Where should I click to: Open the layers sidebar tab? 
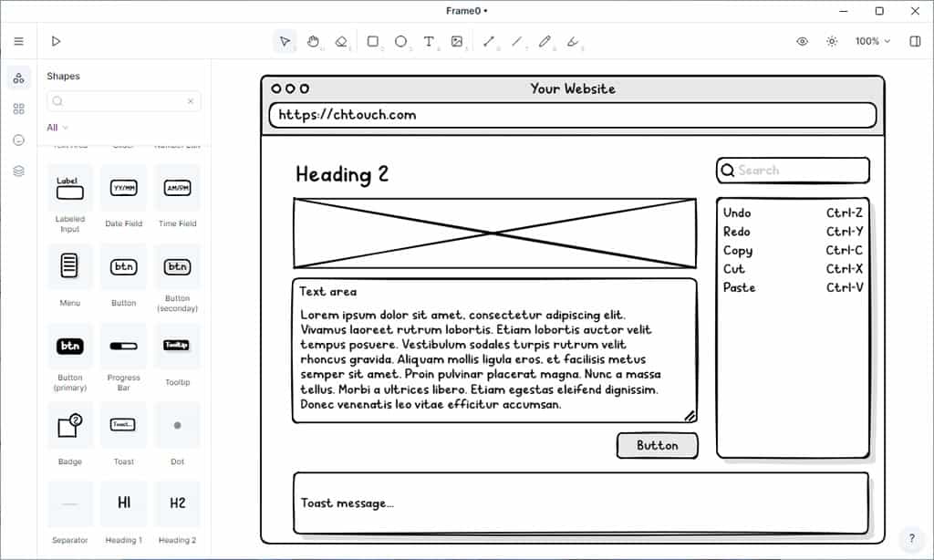(x=18, y=171)
